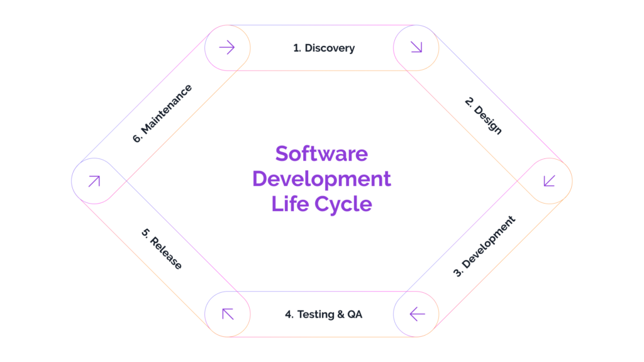Click the "5. Release" stage label

coord(162,249)
